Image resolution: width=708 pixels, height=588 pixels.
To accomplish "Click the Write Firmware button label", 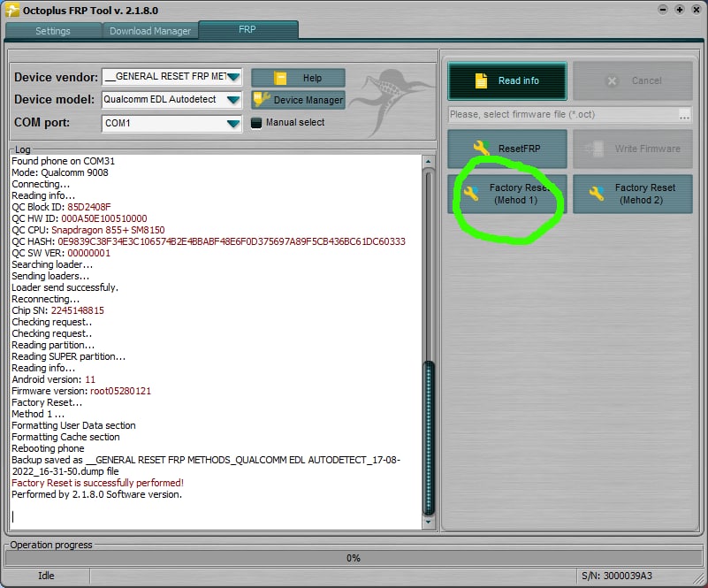I will pyautogui.click(x=648, y=149).
